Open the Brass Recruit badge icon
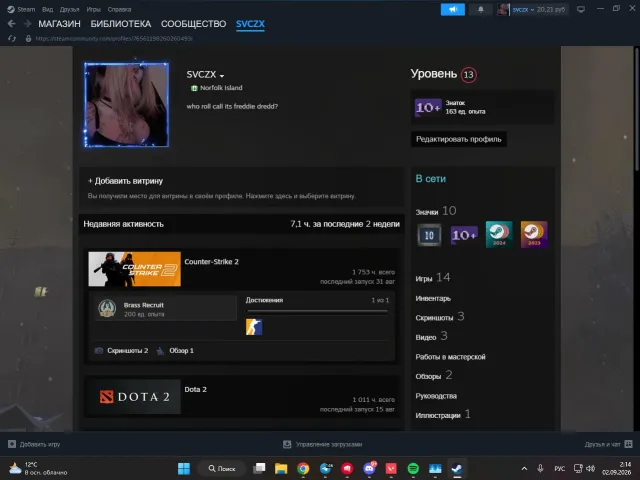This screenshot has height=480, width=640. tap(107, 309)
